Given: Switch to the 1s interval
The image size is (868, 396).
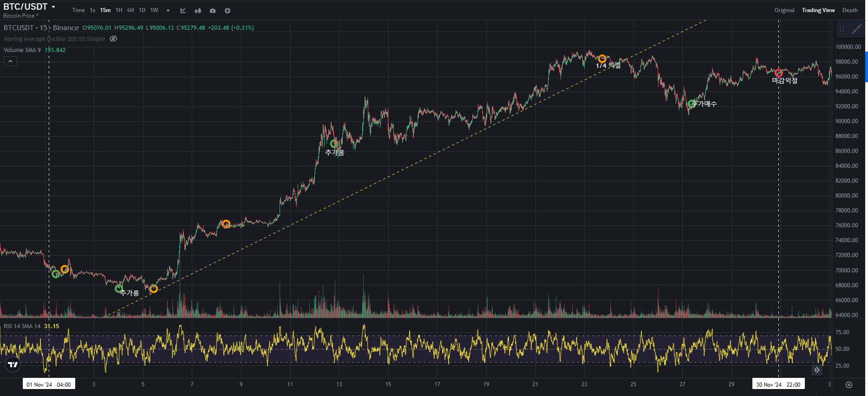Looking at the screenshot, I should [x=92, y=10].
